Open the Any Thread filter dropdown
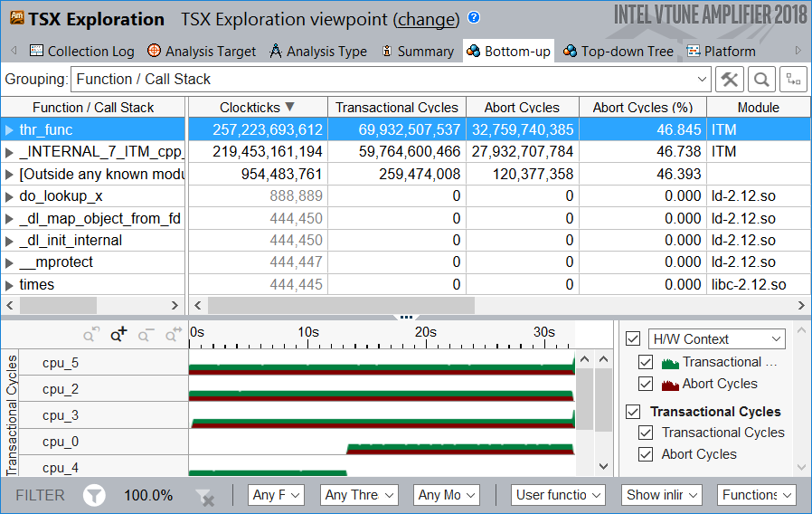 tap(359, 495)
